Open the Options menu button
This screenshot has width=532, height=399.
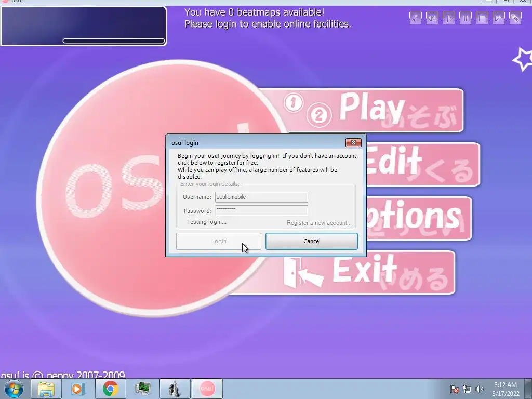tap(419, 219)
